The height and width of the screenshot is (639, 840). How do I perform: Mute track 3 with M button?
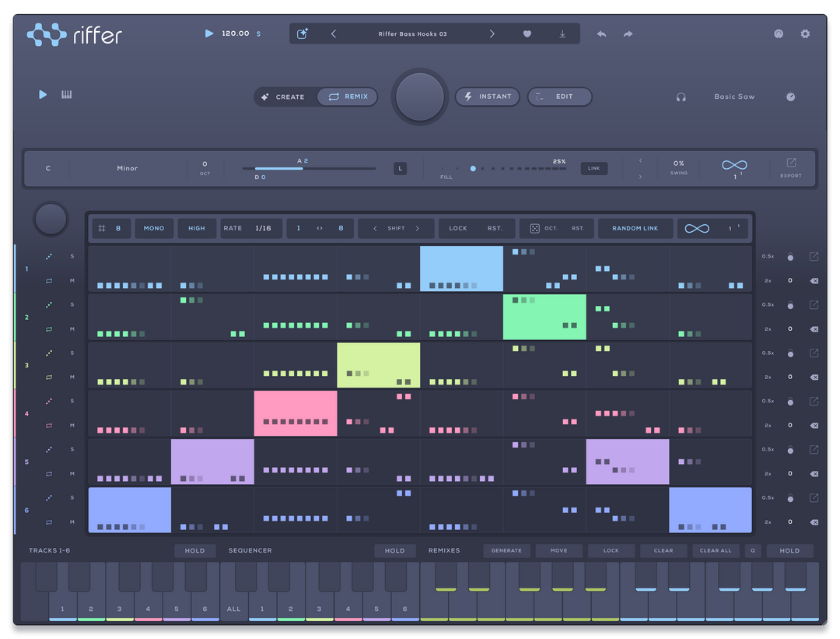[x=72, y=377]
